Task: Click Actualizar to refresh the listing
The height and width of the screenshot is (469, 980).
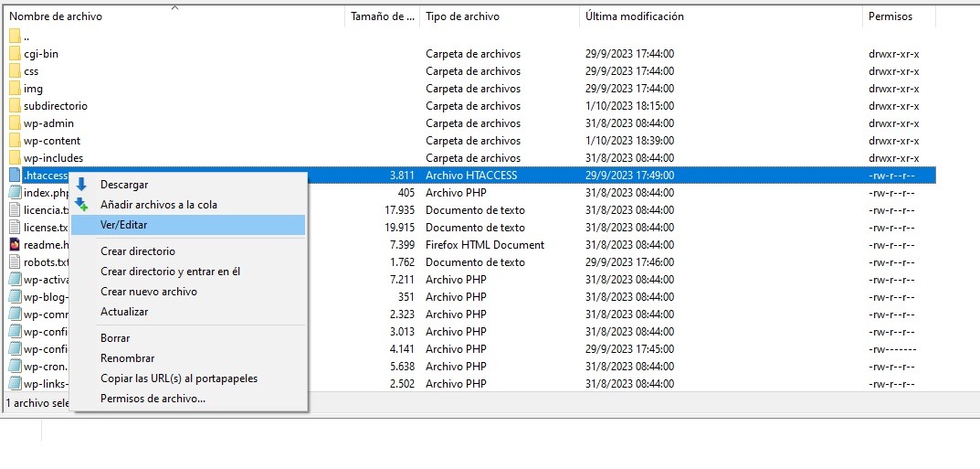Action: coord(124,312)
